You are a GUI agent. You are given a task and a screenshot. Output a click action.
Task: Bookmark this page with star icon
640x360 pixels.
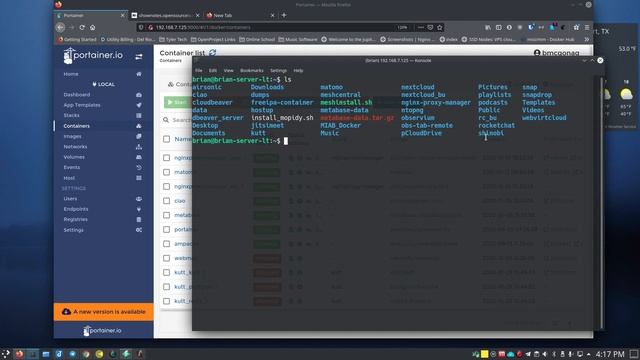point(440,27)
